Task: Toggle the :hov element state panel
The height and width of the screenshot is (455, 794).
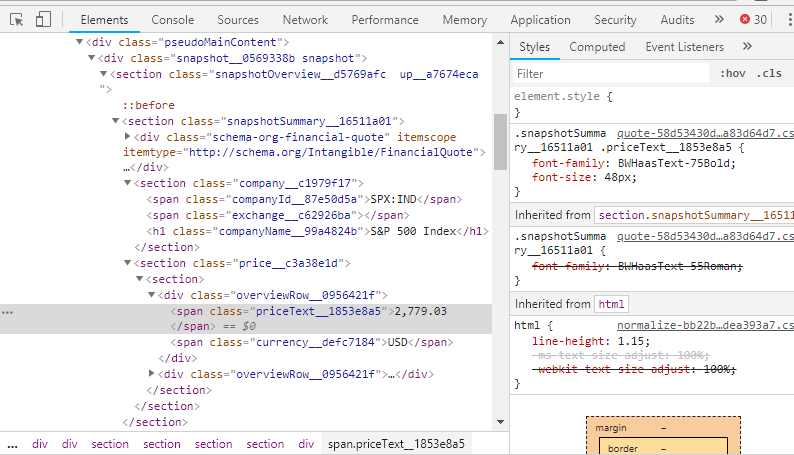Action: (x=733, y=73)
